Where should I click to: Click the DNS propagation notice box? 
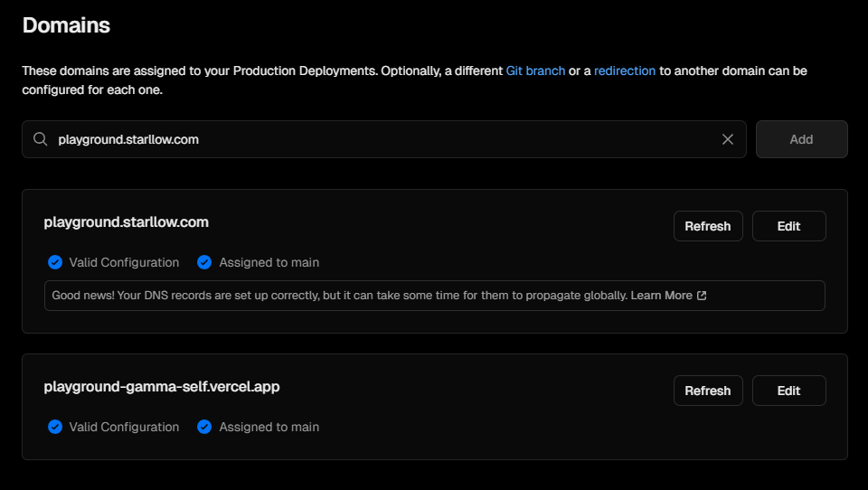tap(435, 296)
